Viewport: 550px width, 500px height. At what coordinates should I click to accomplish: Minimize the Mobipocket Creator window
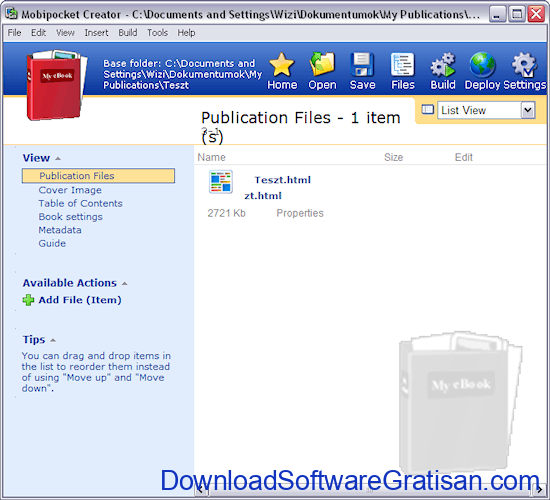(x=497, y=14)
